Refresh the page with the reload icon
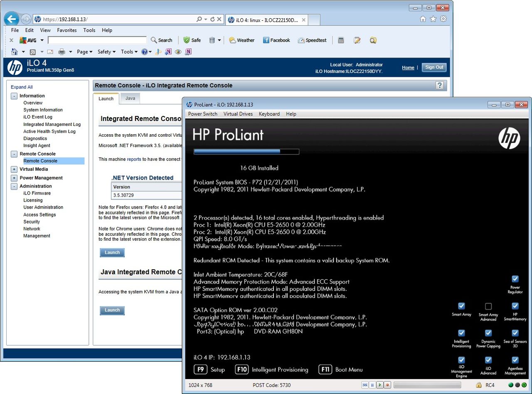 (x=212, y=19)
